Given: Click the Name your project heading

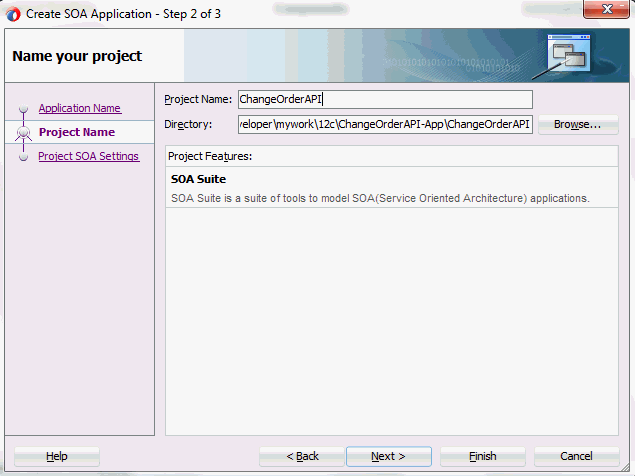Looking at the screenshot, I should tap(77, 56).
